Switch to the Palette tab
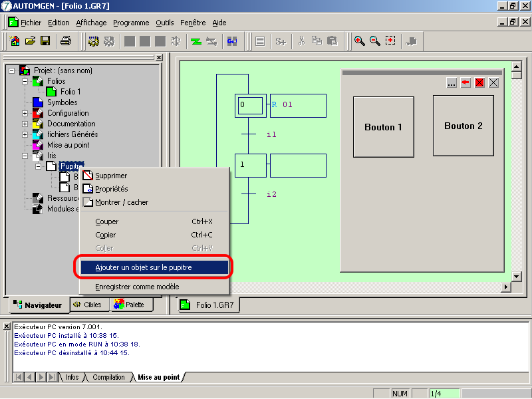 tap(130, 305)
